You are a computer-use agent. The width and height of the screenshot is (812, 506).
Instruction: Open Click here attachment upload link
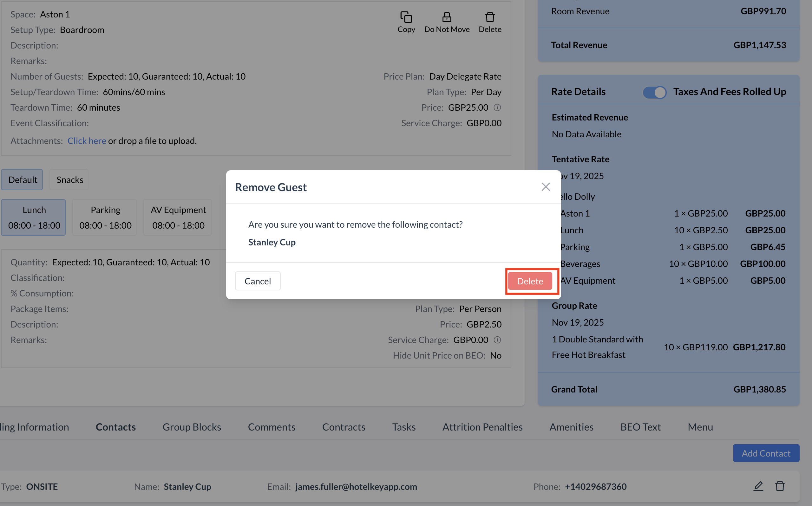point(87,141)
